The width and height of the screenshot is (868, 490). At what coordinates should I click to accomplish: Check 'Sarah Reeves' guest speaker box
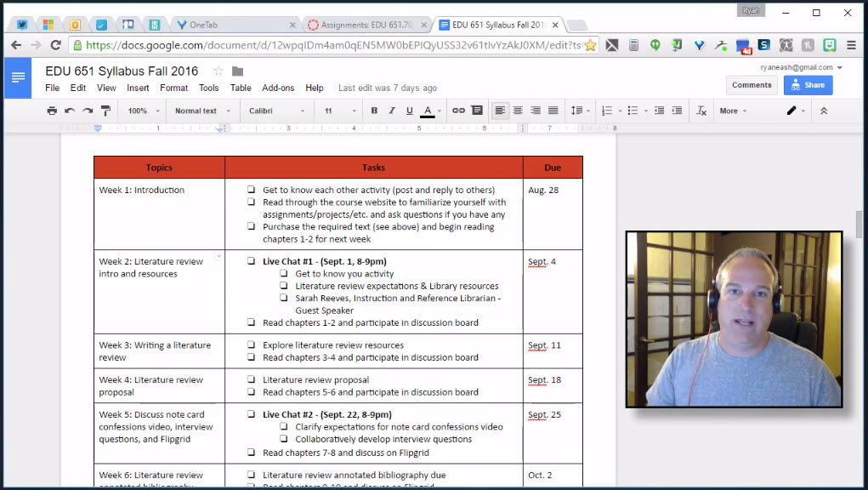pyautogui.click(x=283, y=298)
